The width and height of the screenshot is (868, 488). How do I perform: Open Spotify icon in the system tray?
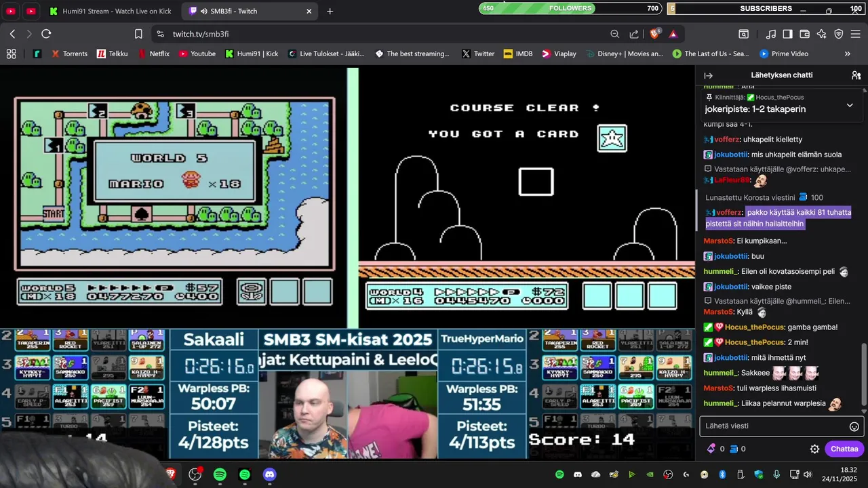point(559,474)
